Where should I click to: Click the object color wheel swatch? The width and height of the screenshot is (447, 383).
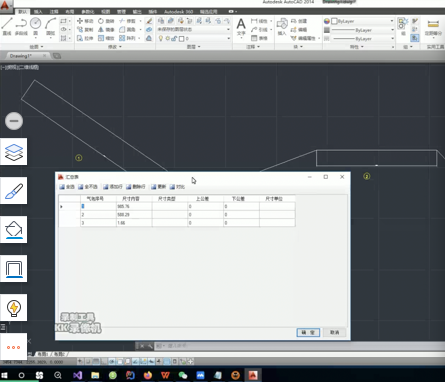pos(327,21)
